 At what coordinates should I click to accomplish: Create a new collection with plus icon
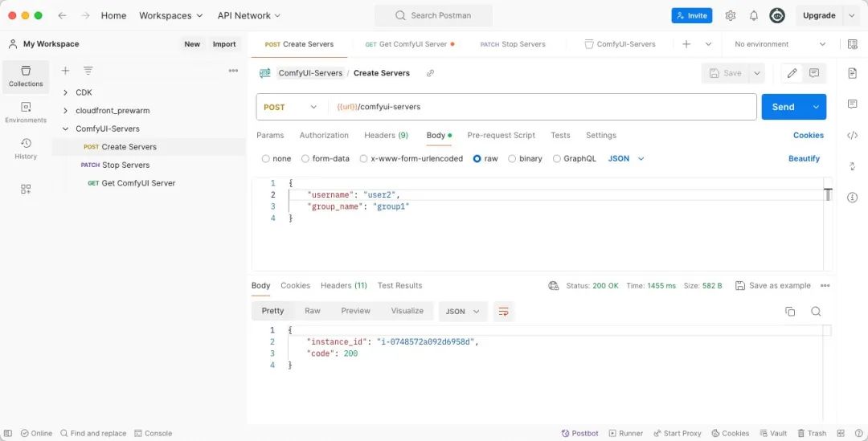pyautogui.click(x=65, y=70)
